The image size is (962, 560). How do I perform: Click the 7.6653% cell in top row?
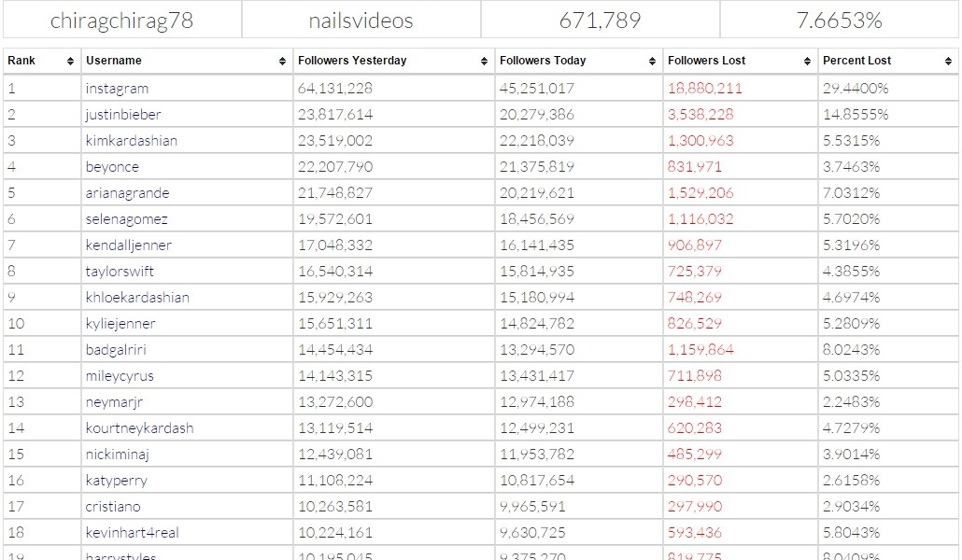[x=839, y=21]
